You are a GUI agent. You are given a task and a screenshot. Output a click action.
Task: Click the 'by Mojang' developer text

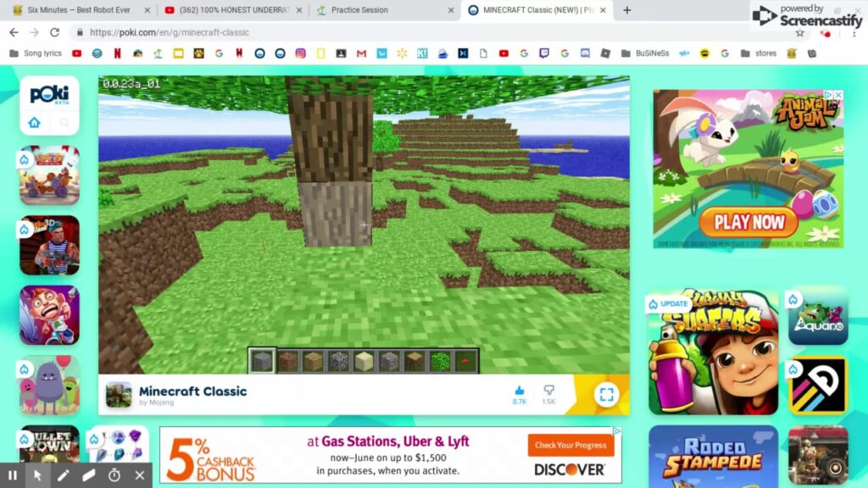tap(156, 402)
